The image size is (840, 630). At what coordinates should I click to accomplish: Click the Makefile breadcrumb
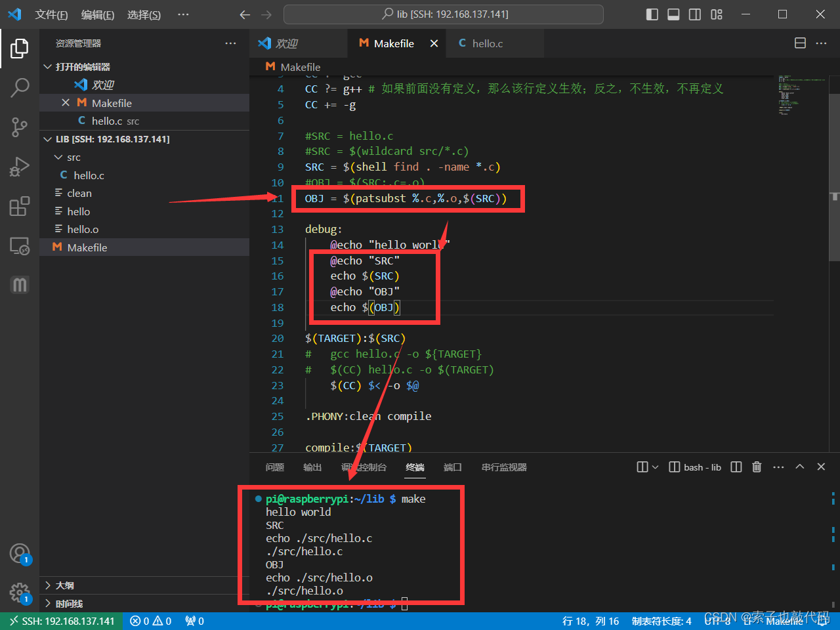pyautogui.click(x=293, y=67)
